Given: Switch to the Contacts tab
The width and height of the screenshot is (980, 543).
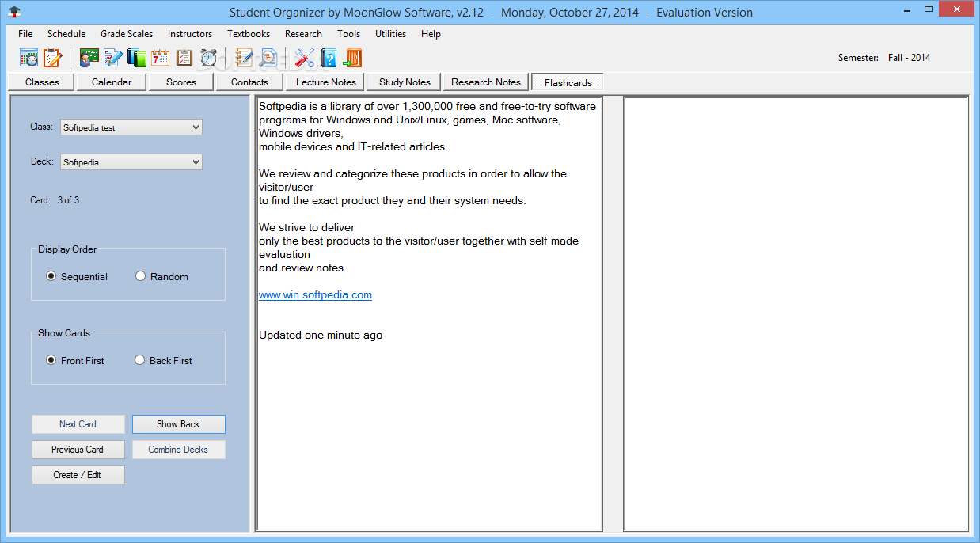Looking at the screenshot, I should (249, 82).
